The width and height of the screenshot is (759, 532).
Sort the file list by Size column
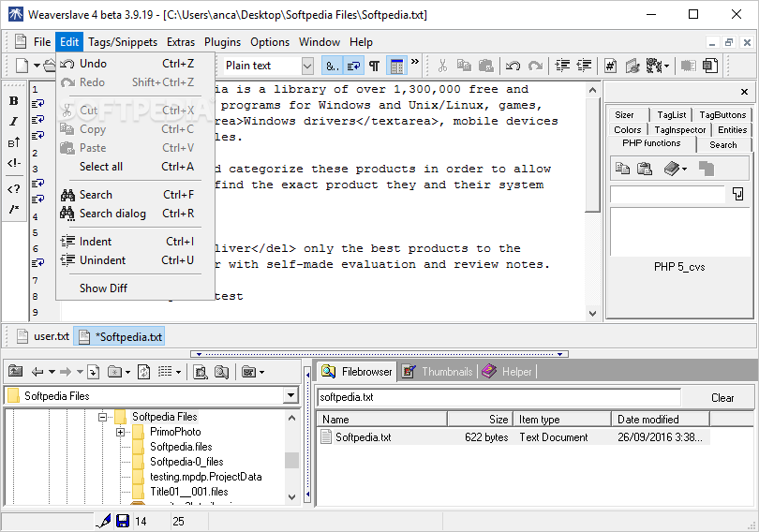(479, 420)
